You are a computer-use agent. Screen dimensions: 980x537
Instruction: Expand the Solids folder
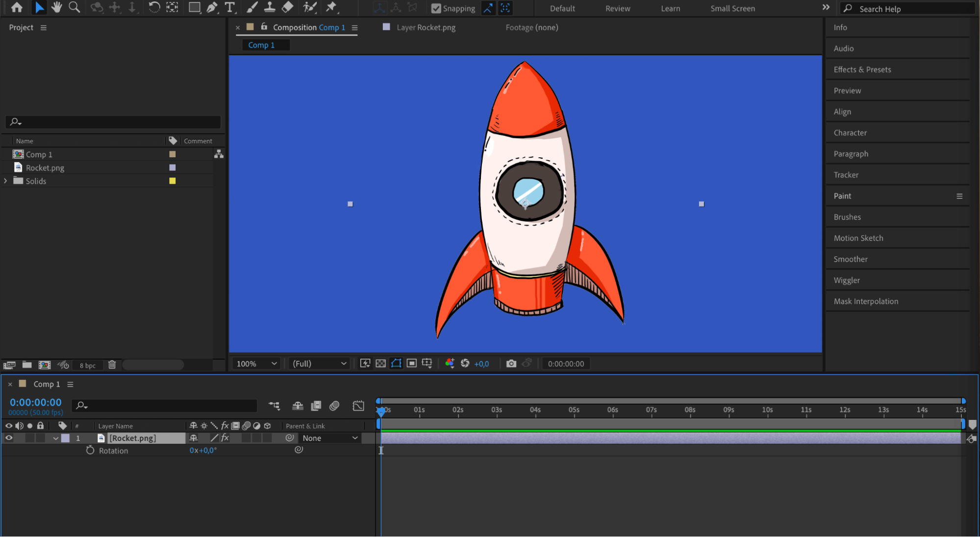click(x=5, y=181)
